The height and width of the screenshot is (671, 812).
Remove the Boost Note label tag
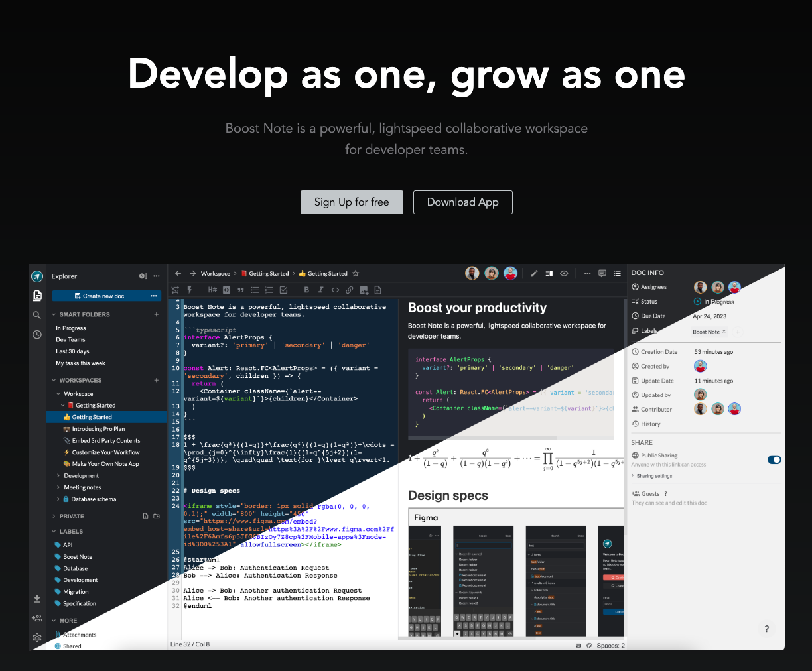coord(724,332)
